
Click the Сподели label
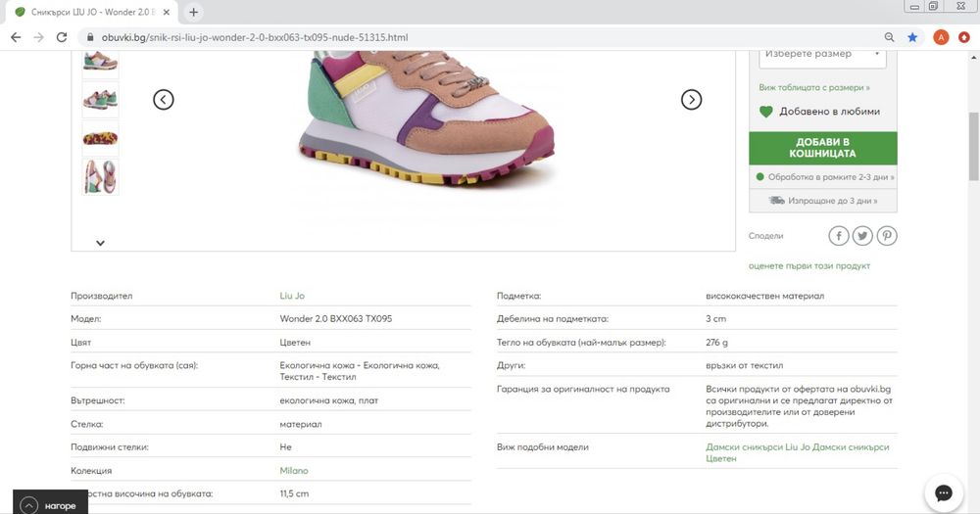coord(765,235)
